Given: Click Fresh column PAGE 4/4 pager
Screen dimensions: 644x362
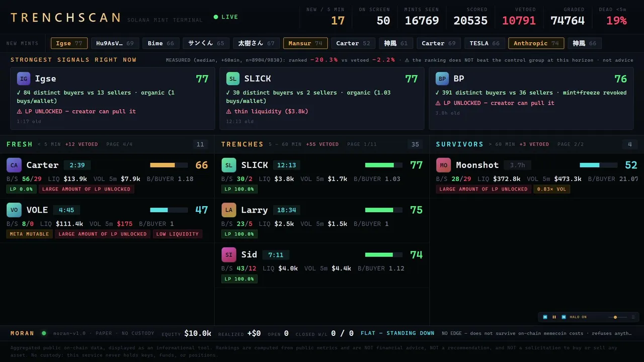Looking at the screenshot, I should point(119,144).
